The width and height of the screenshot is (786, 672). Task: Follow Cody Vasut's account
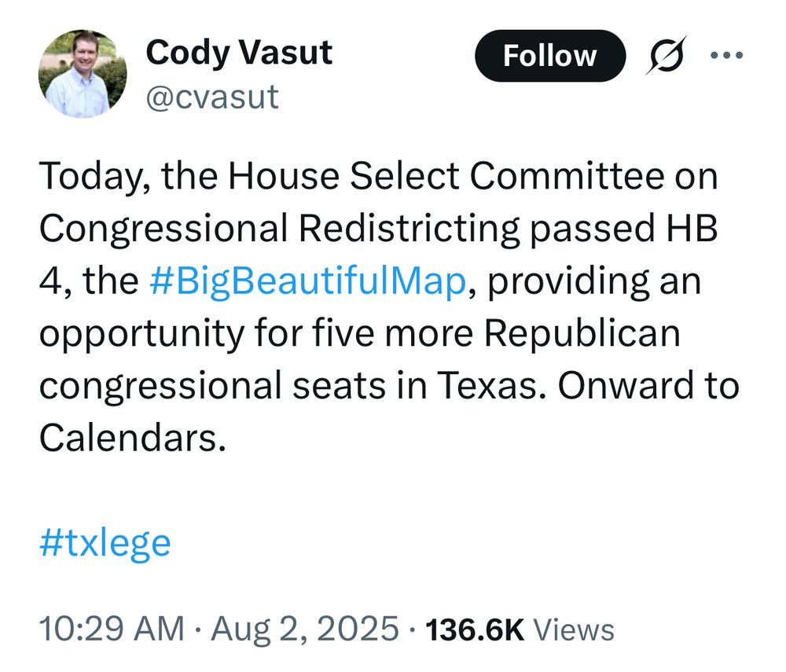(x=549, y=56)
